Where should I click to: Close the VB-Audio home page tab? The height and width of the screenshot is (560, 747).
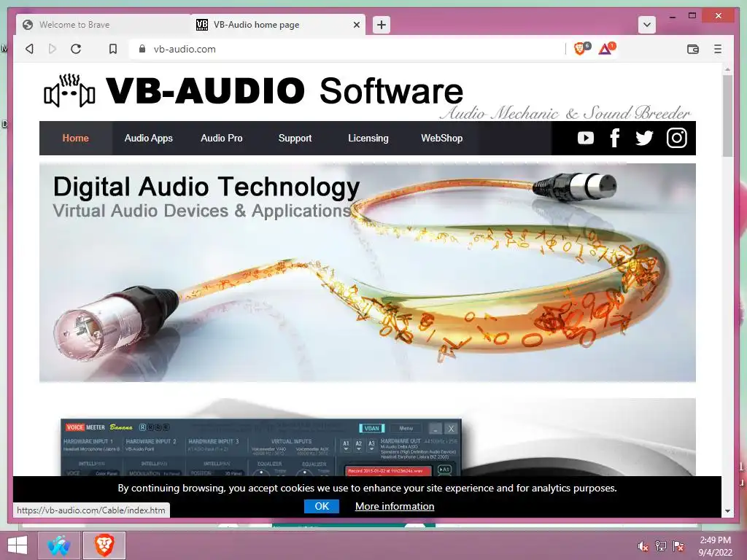tap(356, 25)
